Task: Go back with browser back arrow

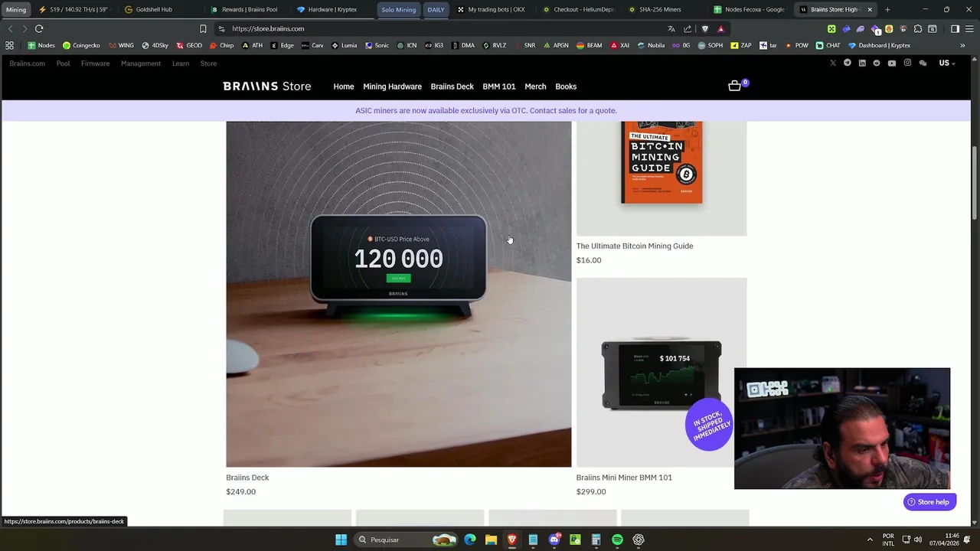Action: [x=11, y=28]
